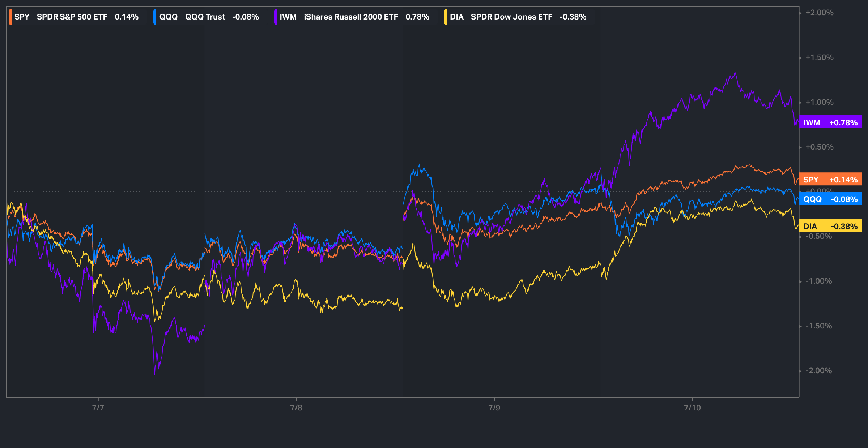Click the yellow DIA color bar in legend

click(446, 17)
